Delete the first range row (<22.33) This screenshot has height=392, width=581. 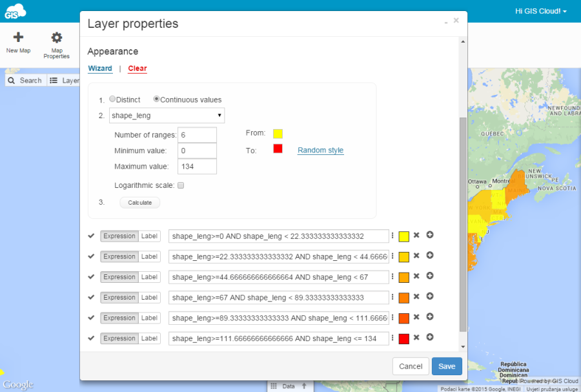pyautogui.click(x=416, y=235)
